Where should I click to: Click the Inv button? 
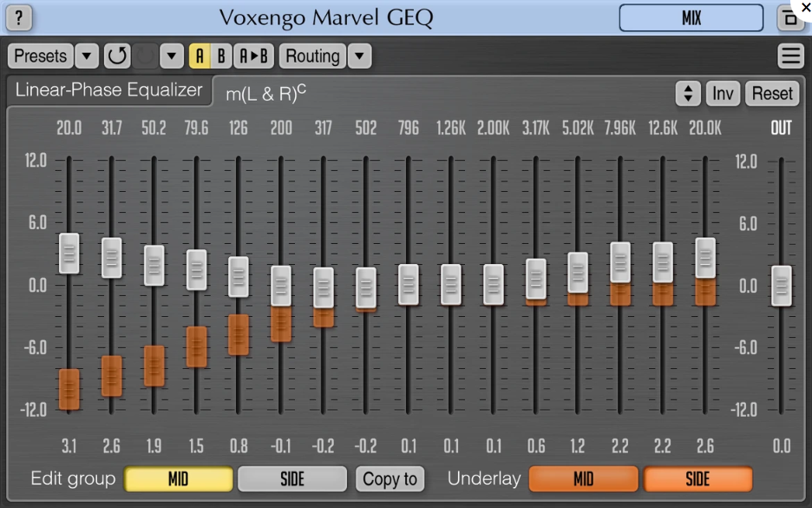click(723, 94)
